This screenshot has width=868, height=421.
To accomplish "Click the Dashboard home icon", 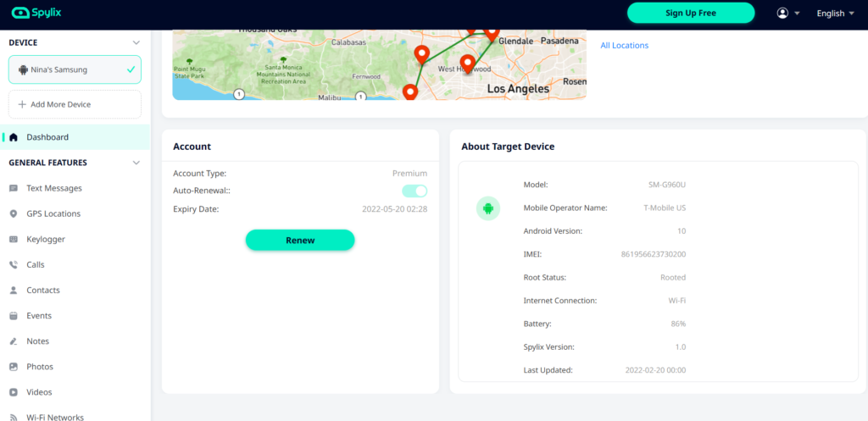I will tap(14, 137).
